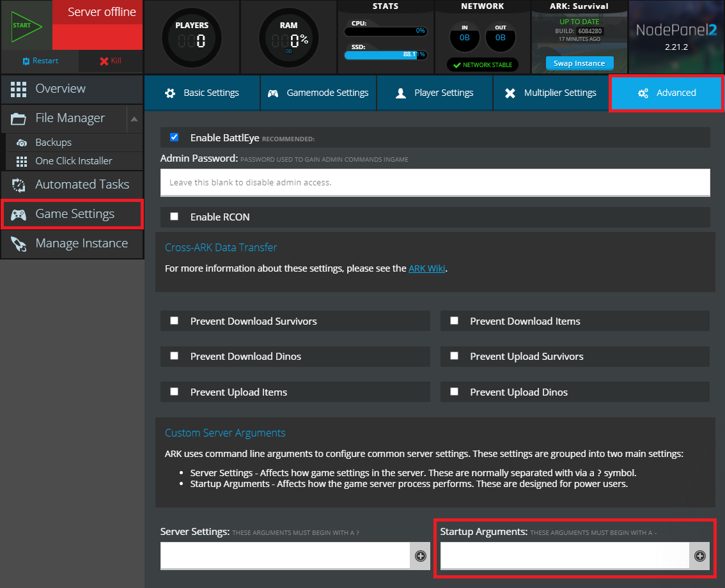Click the plus icon beside Startup Arguments field
The width and height of the screenshot is (725, 588).
[x=700, y=555]
